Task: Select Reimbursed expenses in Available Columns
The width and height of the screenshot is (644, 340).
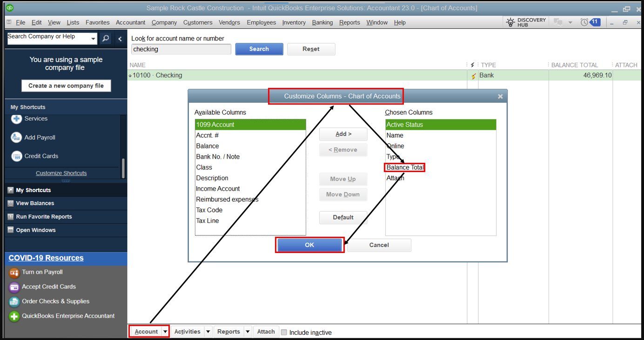Action: 250,200
